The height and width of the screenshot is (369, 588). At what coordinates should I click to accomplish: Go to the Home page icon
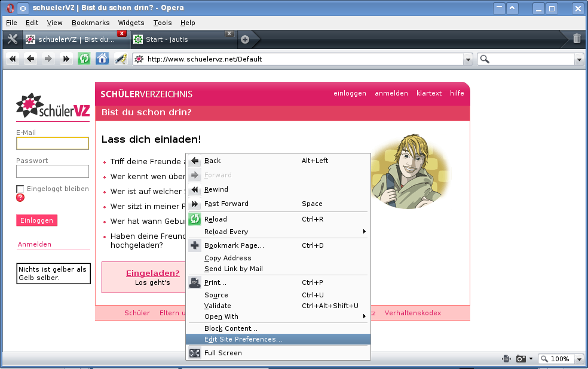click(x=102, y=59)
